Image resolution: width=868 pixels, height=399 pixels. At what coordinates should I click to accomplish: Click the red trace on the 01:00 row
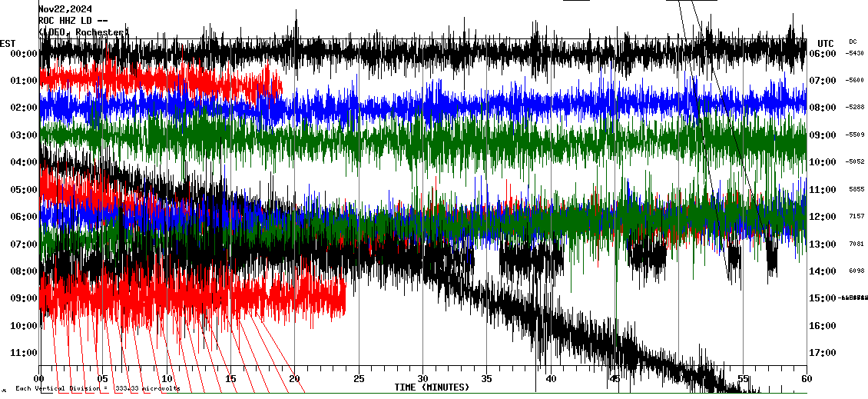(154, 80)
